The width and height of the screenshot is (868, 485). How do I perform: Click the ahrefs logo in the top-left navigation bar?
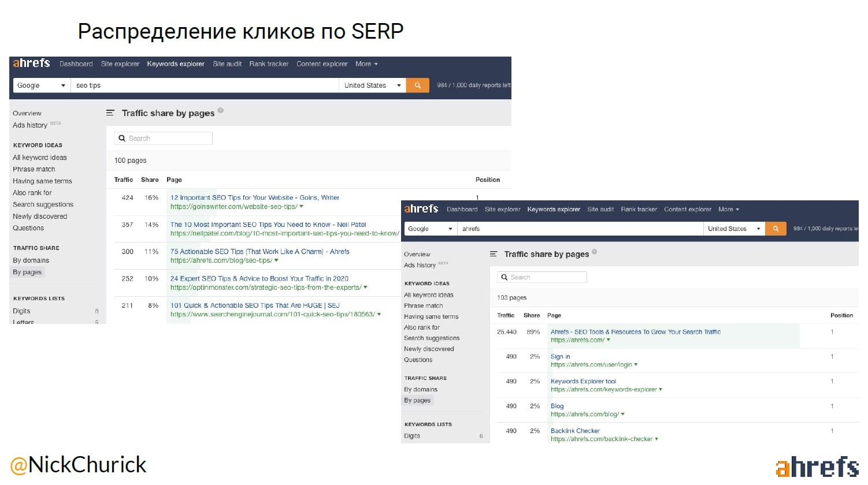(x=32, y=64)
